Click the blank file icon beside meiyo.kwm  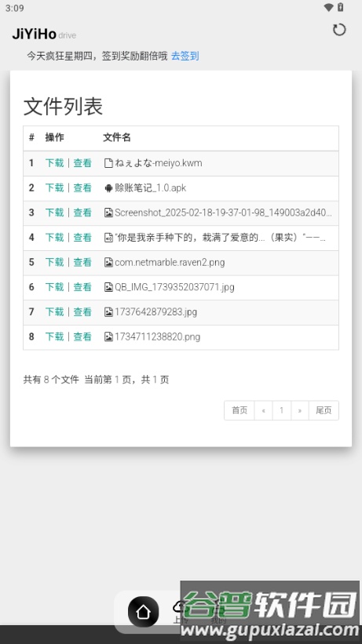[x=108, y=163]
